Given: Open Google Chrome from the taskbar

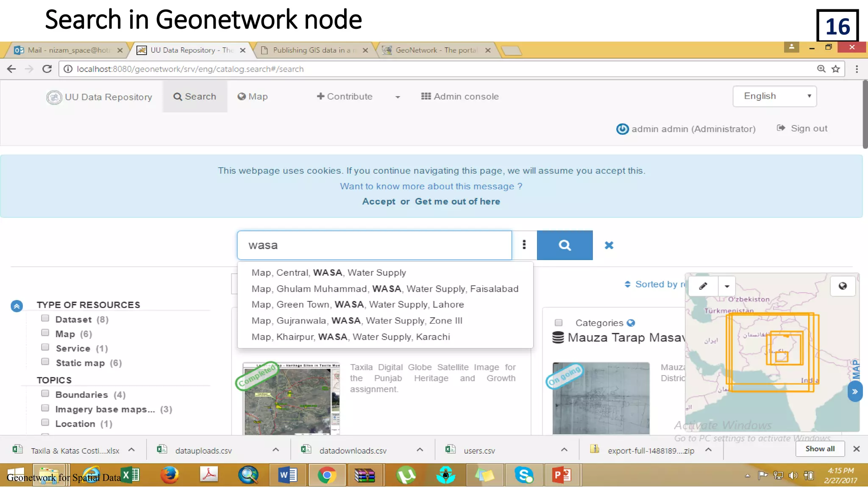Looking at the screenshot, I should (326, 475).
